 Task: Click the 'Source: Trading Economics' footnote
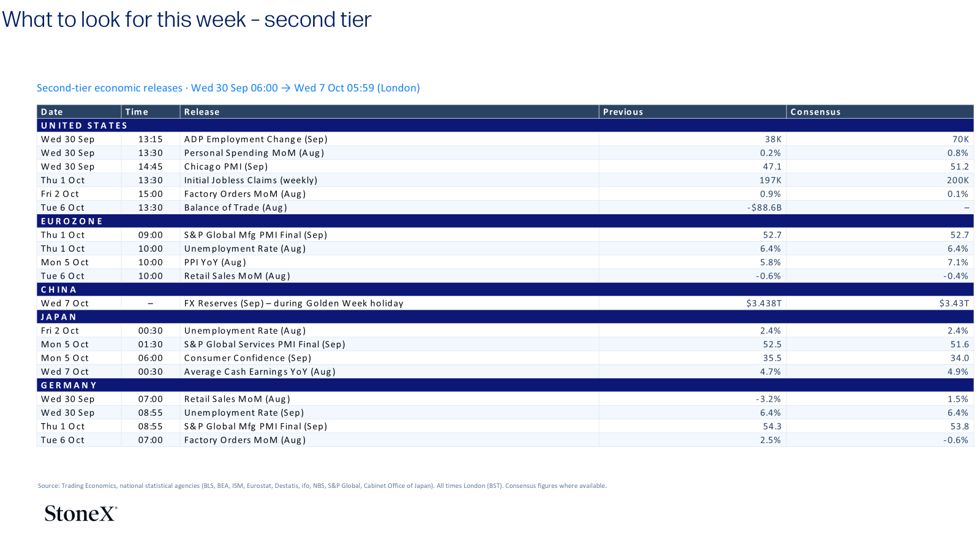(x=322, y=485)
